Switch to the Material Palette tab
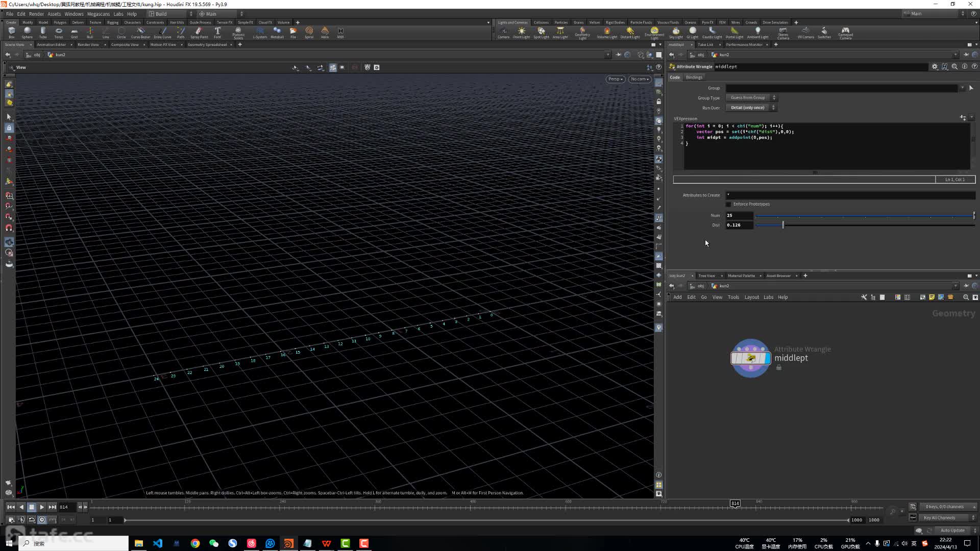 click(741, 275)
